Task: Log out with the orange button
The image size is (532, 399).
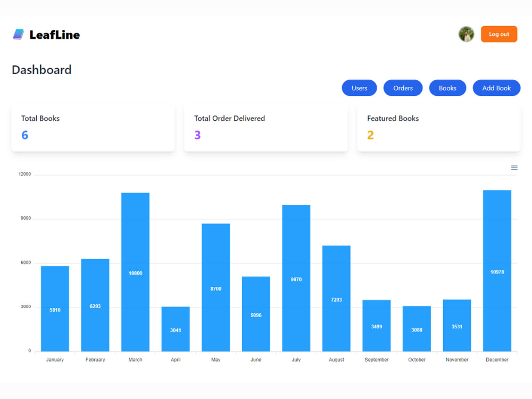Action: 499,34
